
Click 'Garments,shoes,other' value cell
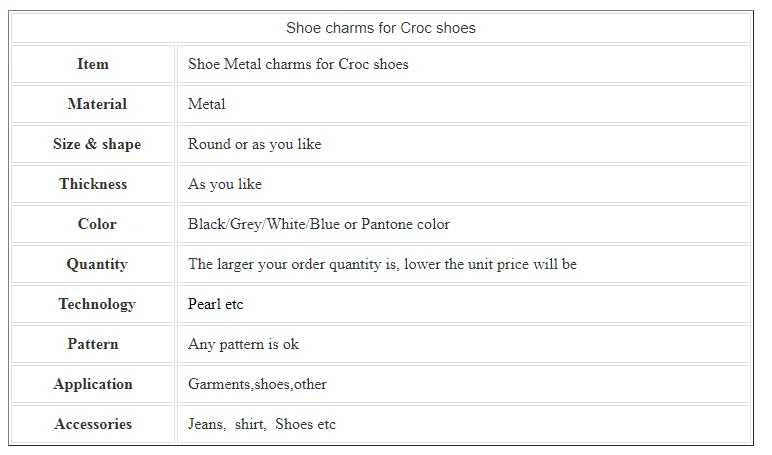point(257,384)
